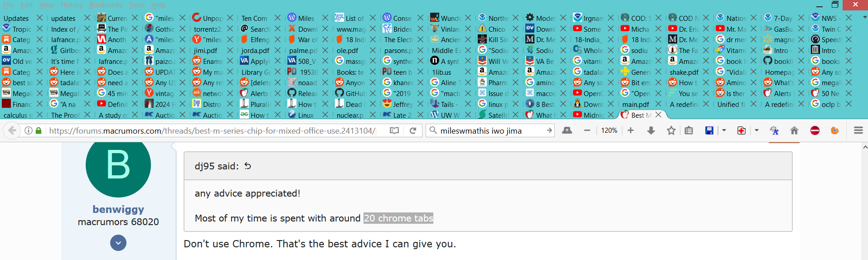
Task: Switch to the Ten Com tab
Action: click(255, 18)
